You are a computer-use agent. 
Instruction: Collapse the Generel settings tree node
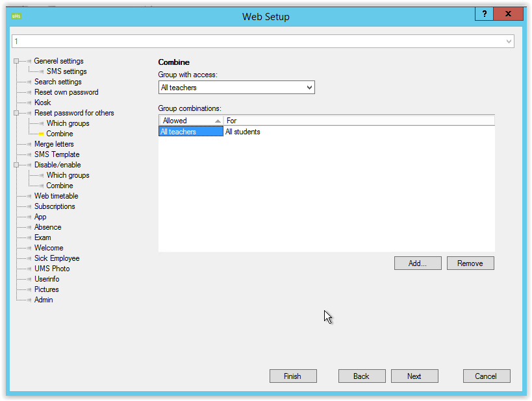(x=16, y=62)
